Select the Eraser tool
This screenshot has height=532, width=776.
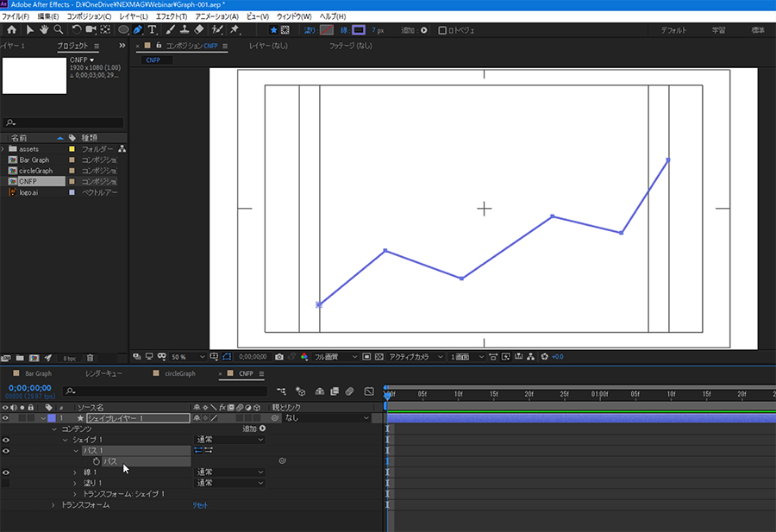click(x=199, y=30)
